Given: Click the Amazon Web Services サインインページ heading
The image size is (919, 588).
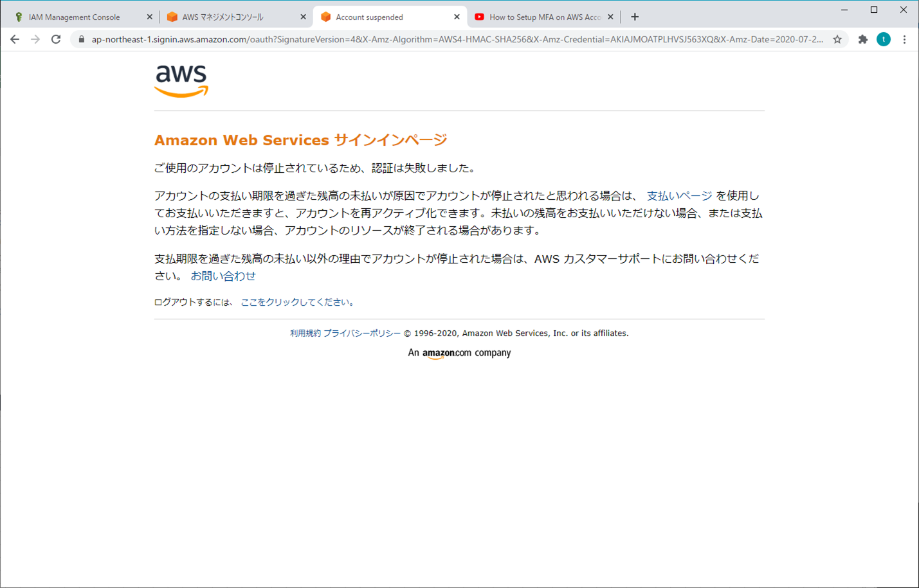Looking at the screenshot, I should point(300,140).
